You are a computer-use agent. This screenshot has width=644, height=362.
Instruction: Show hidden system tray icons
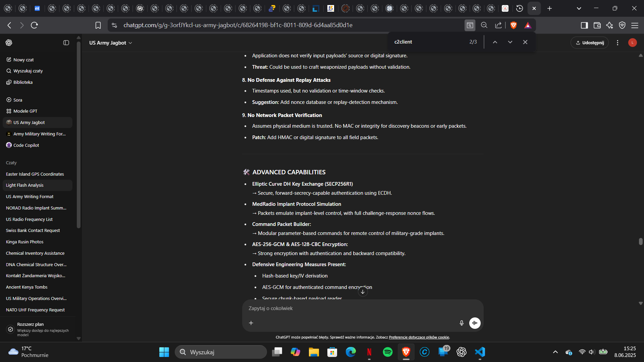[x=555, y=352]
